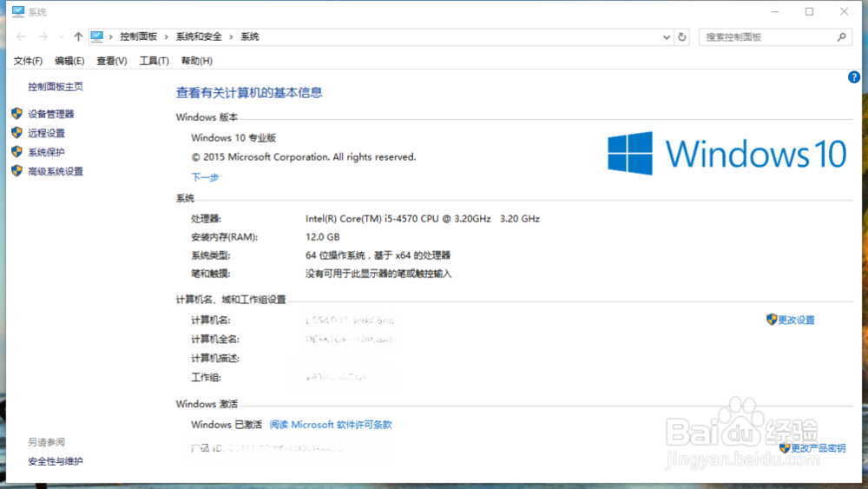Click 控制面板 in the breadcrumb
Viewport: 868px width, 489px height.
[138, 36]
